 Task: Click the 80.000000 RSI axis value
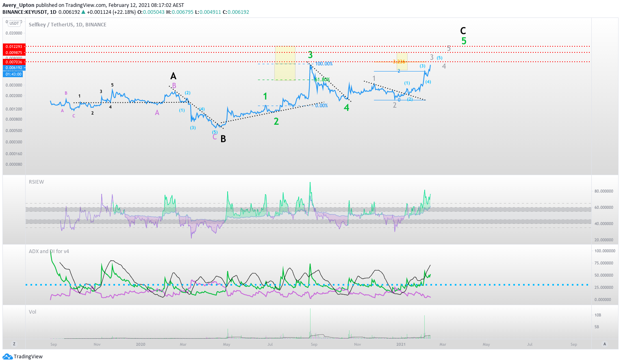[x=604, y=191]
